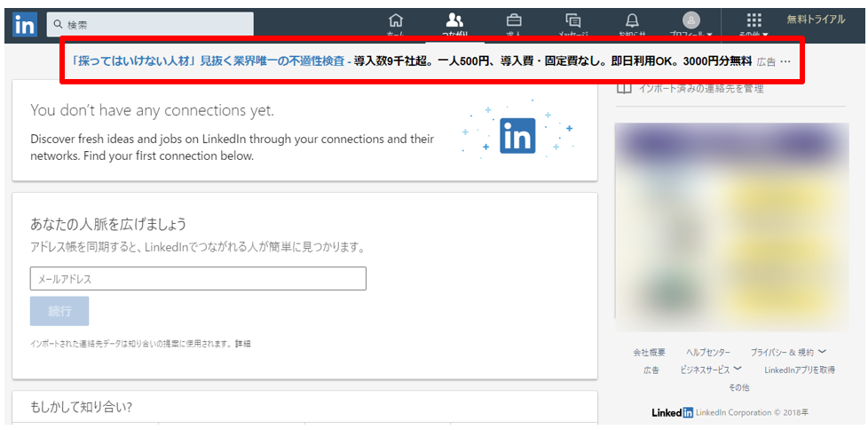Click the LinkedInアプリを取得 footer link

point(800,370)
